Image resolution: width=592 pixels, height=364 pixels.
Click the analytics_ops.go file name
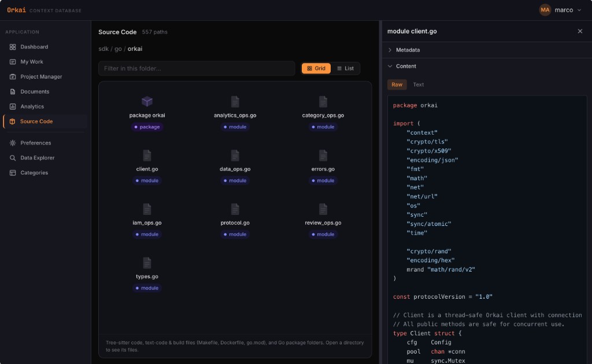coord(235,116)
